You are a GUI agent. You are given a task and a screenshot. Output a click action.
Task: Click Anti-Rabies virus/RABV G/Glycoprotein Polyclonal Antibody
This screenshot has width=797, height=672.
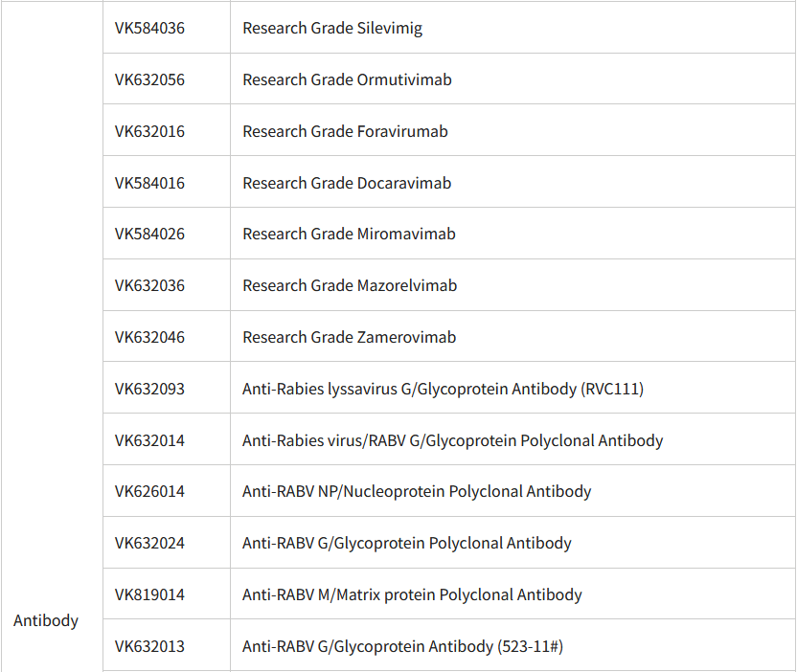[x=453, y=440]
